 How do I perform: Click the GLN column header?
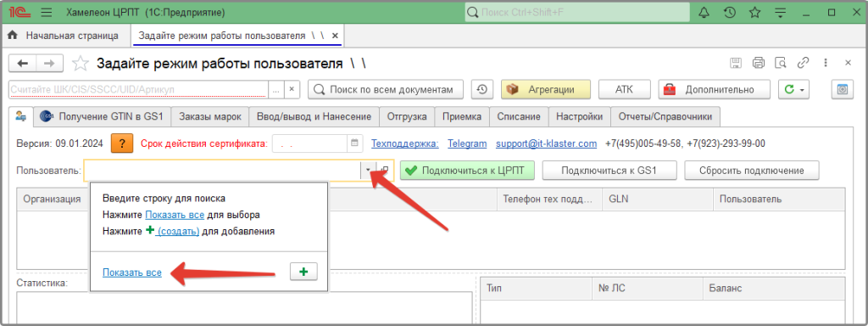[x=658, y=199]
